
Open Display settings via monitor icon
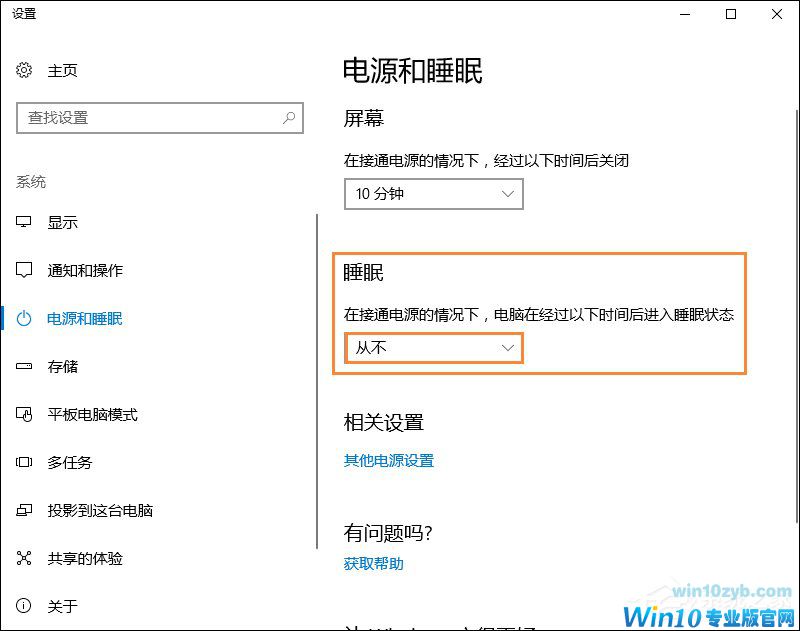pyautogui.click(x=24, y=222)
